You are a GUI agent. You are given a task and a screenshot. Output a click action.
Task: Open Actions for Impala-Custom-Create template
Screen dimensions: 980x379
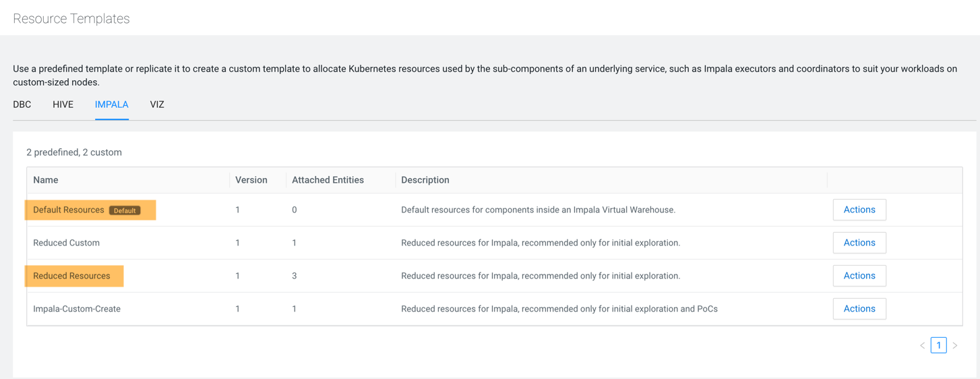click(859, 309)
